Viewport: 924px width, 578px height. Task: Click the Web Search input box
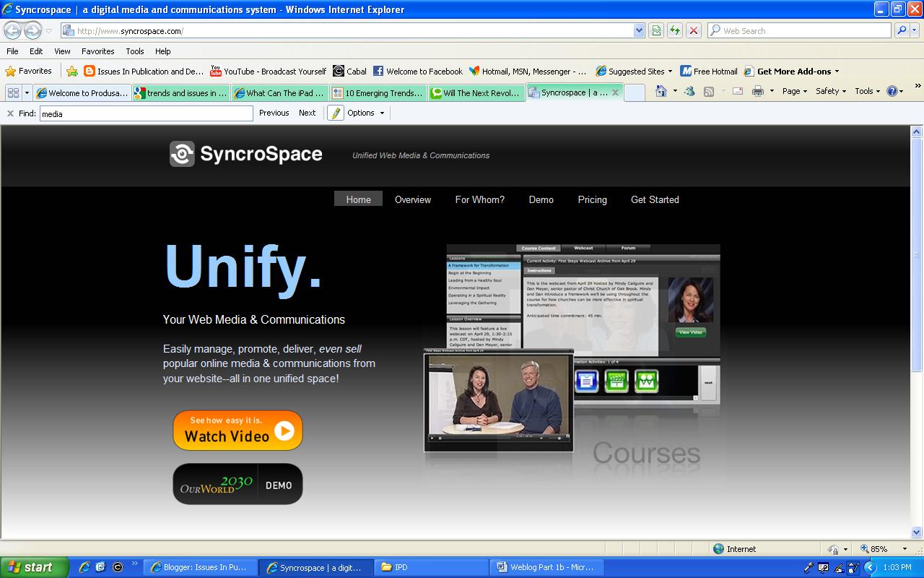[x=799, y=30]
